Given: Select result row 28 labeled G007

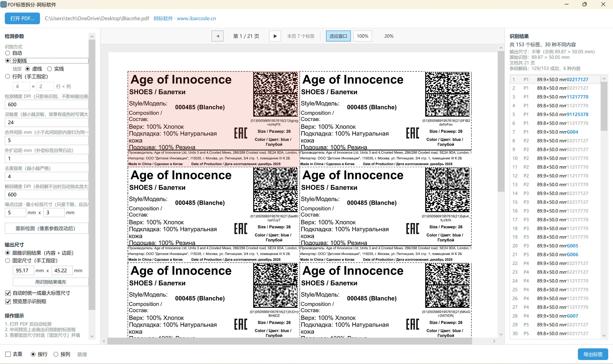Looking at the screenshot, I should click(555, 316).
